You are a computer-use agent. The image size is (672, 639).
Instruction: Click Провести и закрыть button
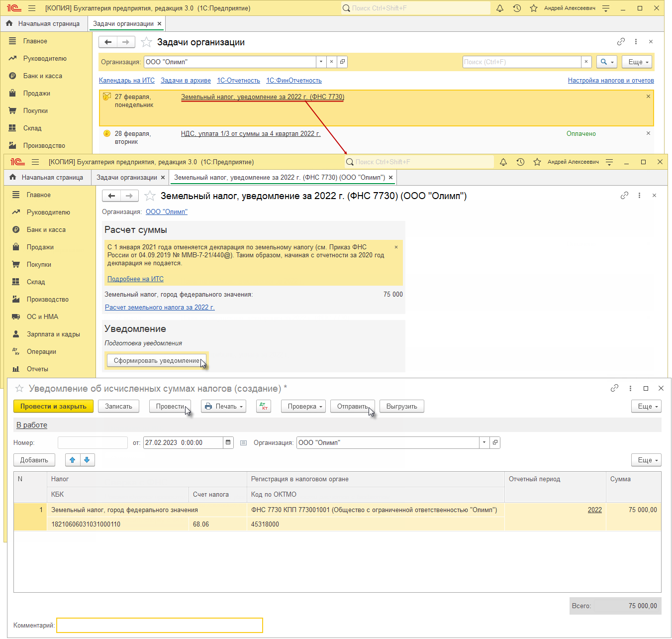53,406
